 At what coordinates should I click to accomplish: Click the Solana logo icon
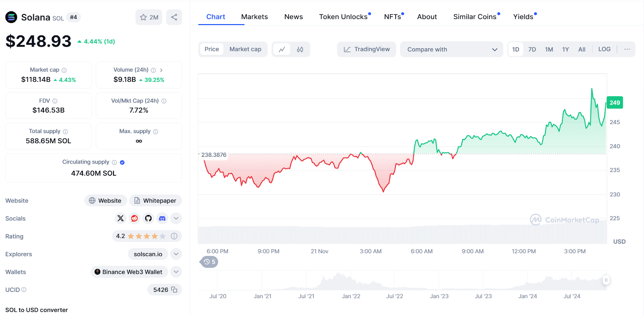pos(11,17)
